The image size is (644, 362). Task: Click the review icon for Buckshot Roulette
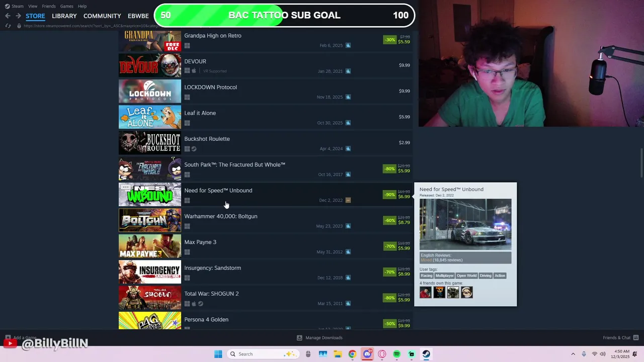(348, 149)
